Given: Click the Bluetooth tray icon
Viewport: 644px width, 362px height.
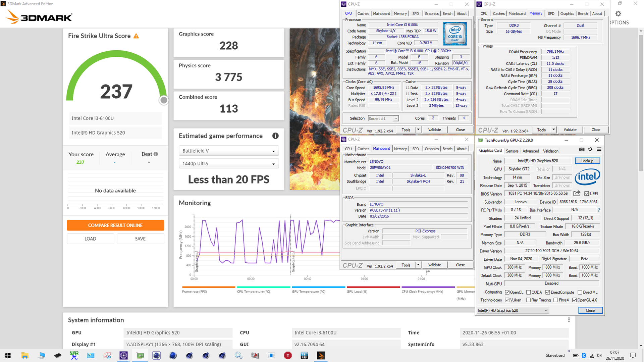Looking at the screenshot, I should [x=584, y=355].
